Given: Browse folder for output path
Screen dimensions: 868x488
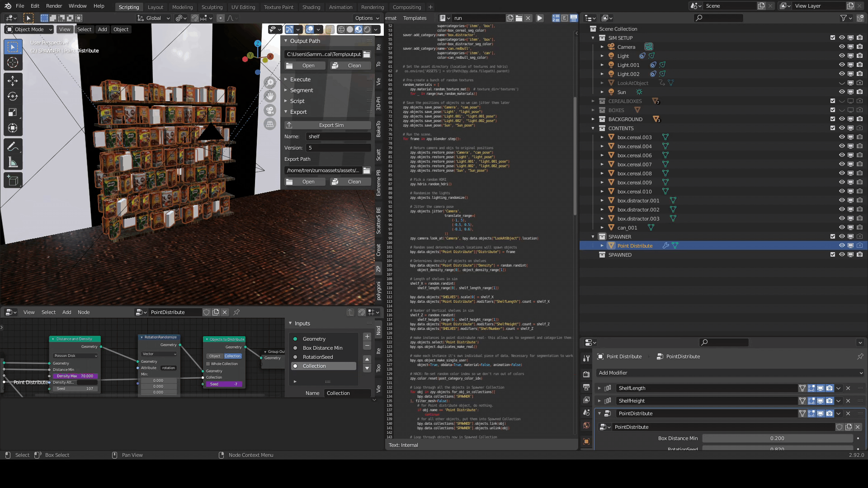Looking at the screenshot, I should point(367,54).
